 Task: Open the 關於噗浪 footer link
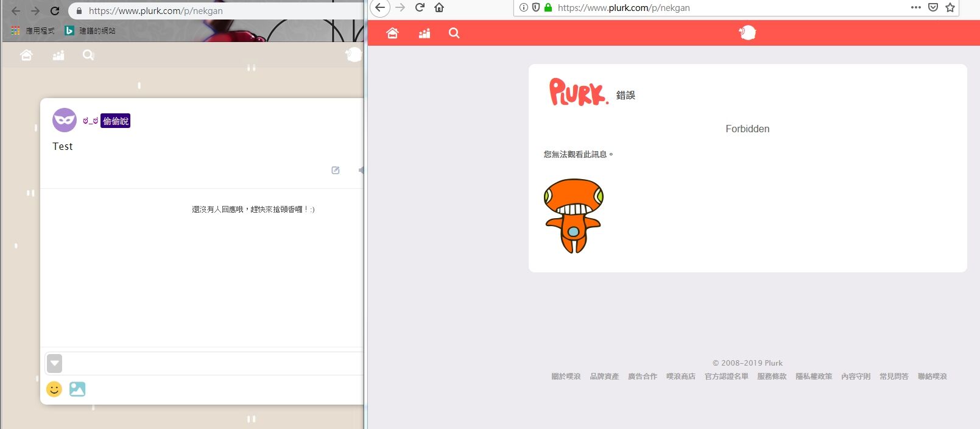[x=566, y=377]
